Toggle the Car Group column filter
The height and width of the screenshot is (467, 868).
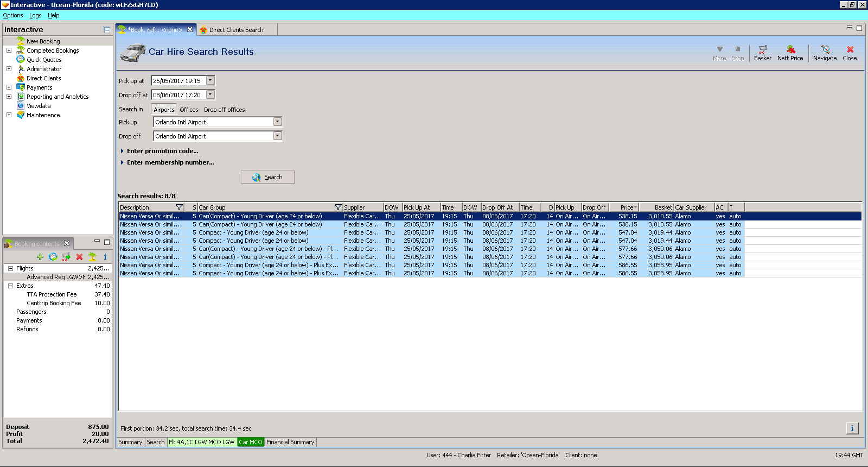point(338,207)
